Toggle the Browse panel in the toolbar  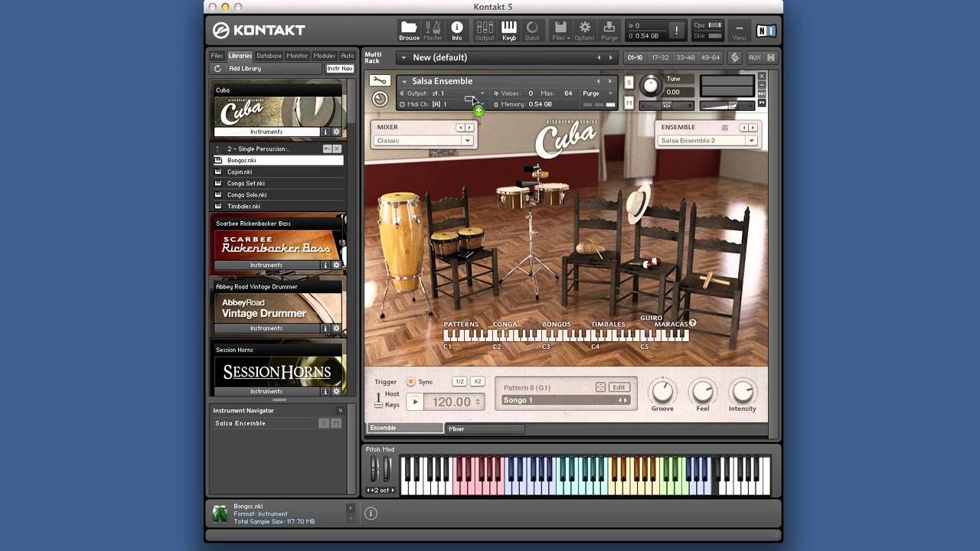(409, 31)
